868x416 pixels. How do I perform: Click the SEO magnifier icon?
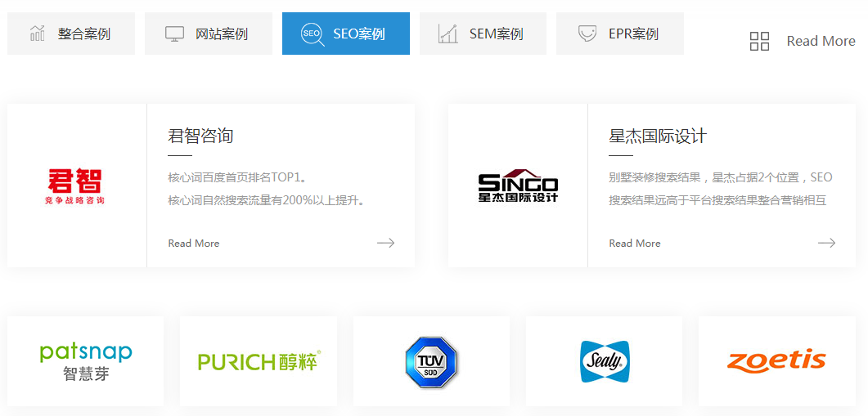(x=312, y=34)
